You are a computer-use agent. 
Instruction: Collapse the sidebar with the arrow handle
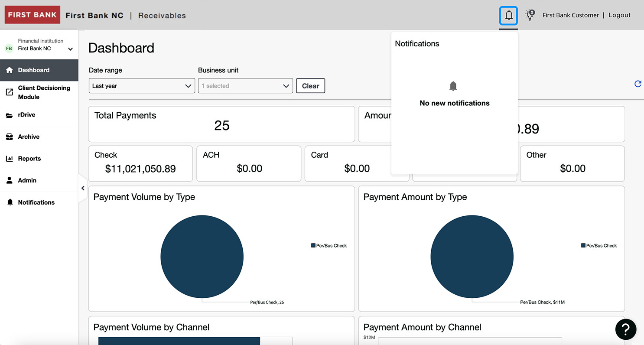click(x=82, y=188)
